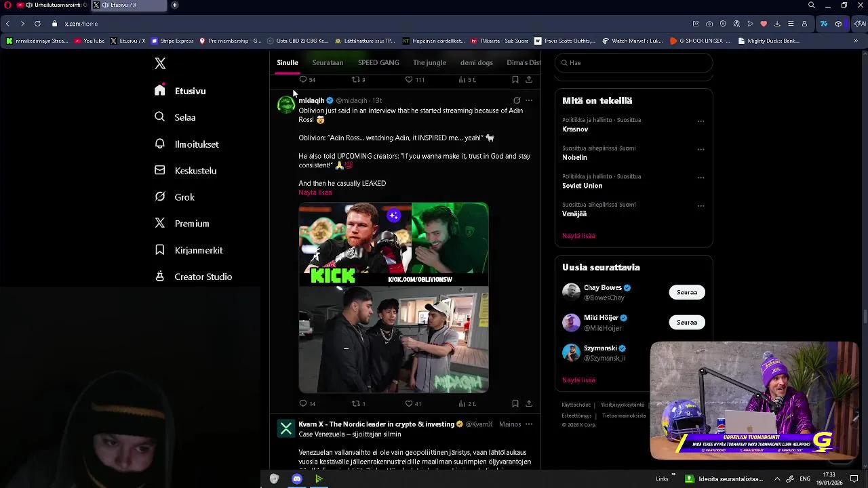
Task: Go back using browser back arrow
Action: click(x=7, y=24)
